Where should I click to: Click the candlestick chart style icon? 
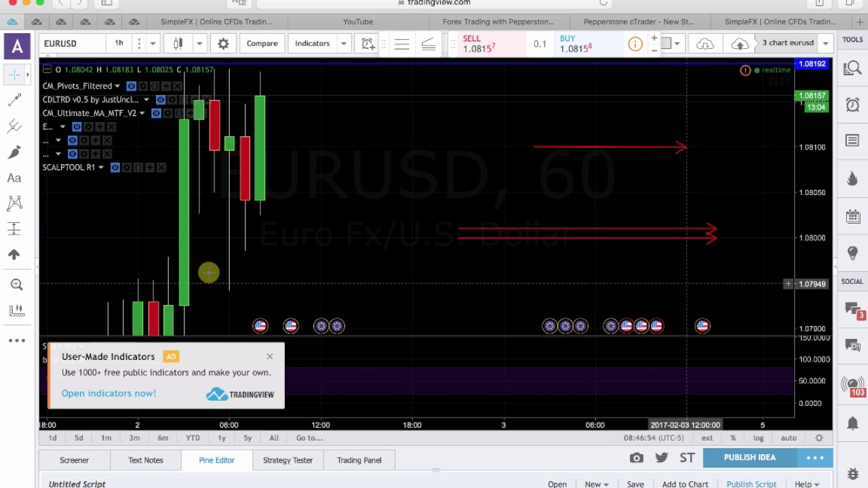pyautogui.click(x=178, y=43)
